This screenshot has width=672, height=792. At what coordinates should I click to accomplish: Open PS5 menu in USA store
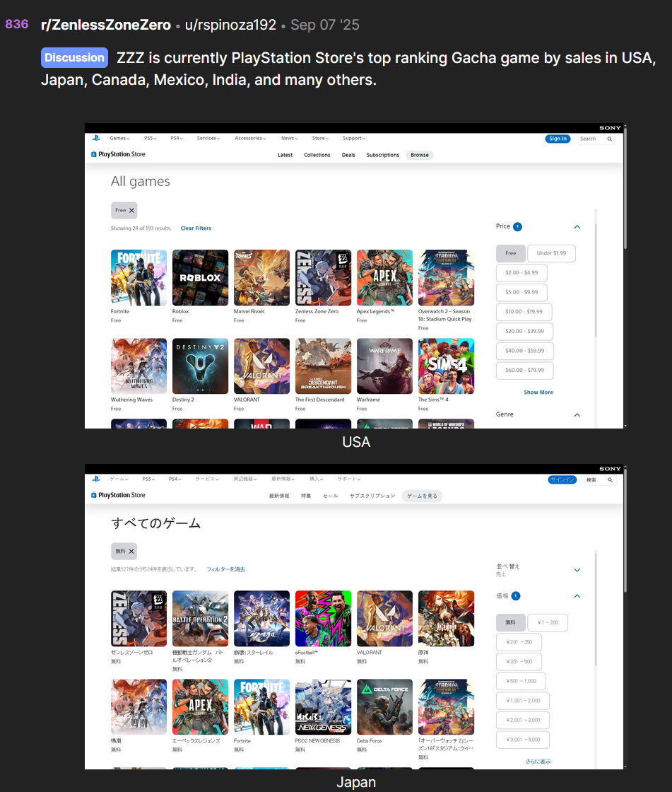150,138
